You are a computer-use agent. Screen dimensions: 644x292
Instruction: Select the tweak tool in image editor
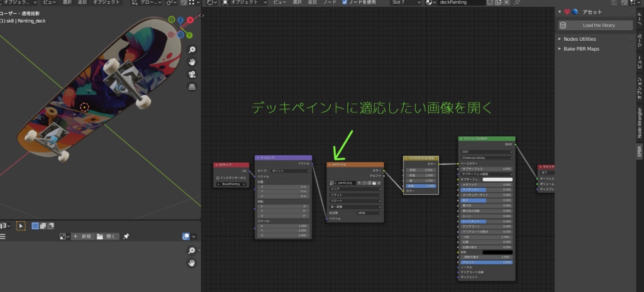[x=21, y=225]
